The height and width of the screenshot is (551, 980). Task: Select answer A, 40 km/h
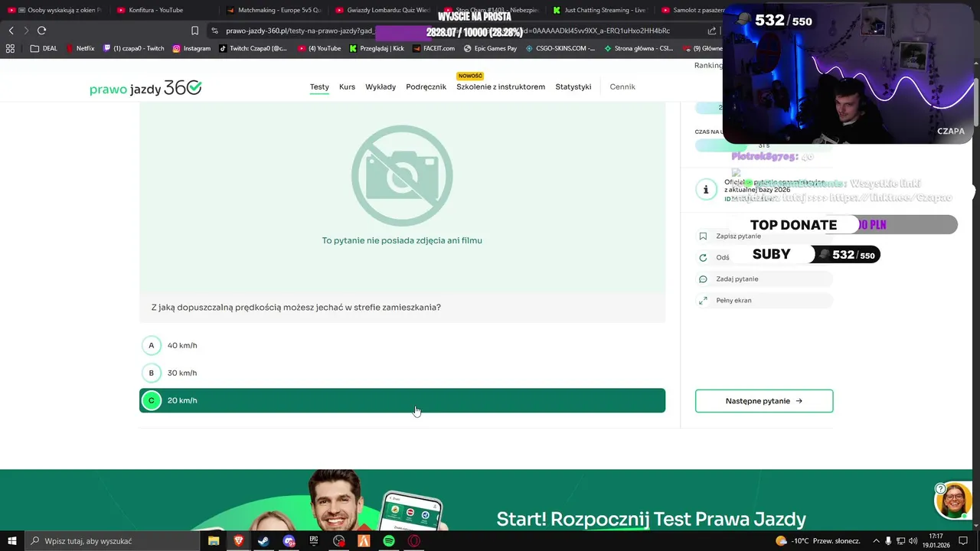(402, 346)
